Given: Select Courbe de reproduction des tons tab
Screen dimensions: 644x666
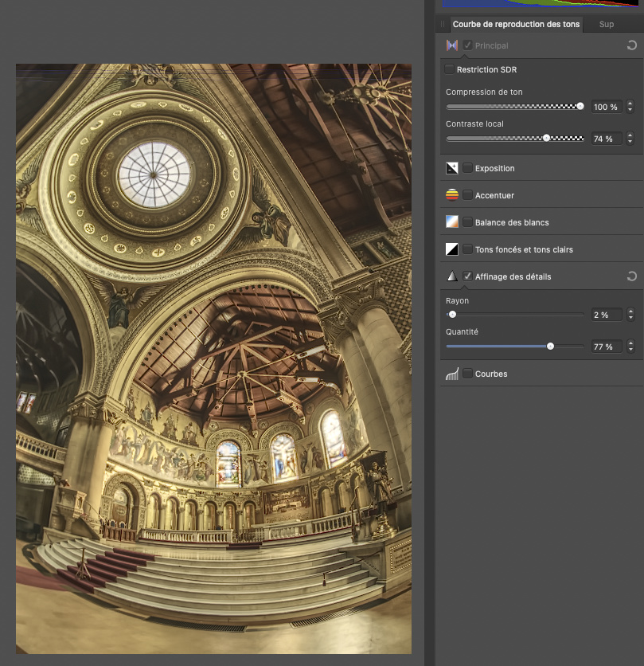Looking at the screenshot, I should 516,24.
